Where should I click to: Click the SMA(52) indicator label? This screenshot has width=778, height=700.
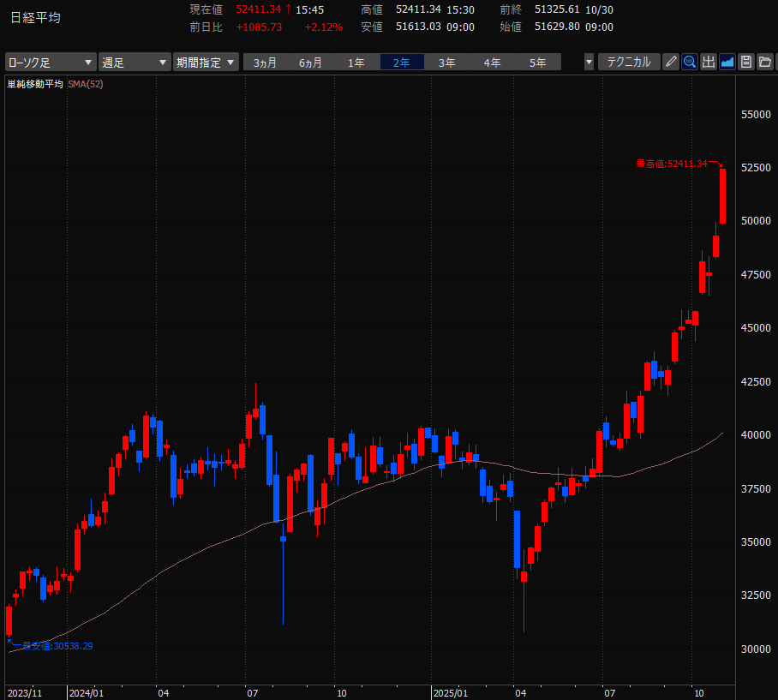(86, 84)
